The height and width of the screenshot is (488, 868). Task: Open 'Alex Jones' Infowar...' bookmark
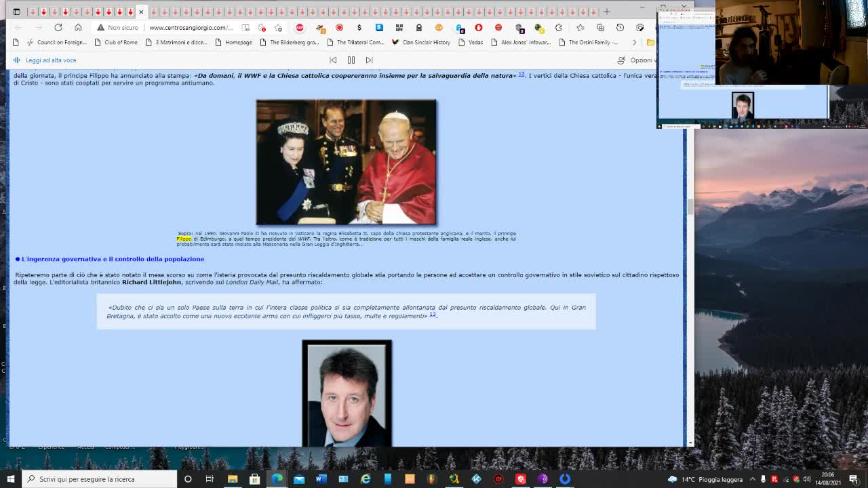(x=521, y=42)
